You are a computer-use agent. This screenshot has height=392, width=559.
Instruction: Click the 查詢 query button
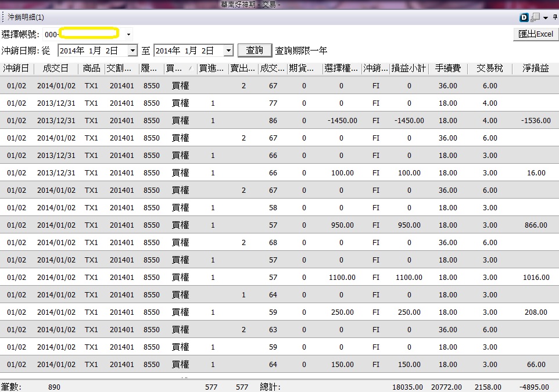pos(255,51)
